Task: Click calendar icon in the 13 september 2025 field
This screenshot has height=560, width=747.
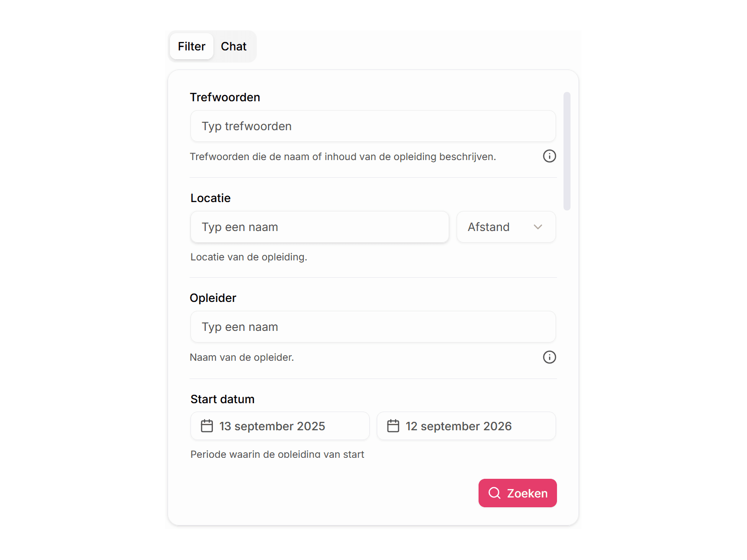Action: 207,426
